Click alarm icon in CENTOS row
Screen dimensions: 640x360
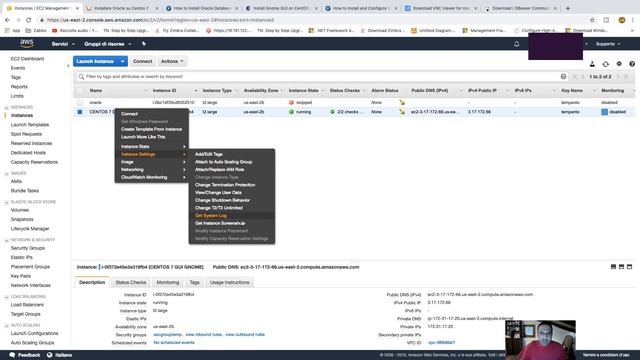[402, 112]
